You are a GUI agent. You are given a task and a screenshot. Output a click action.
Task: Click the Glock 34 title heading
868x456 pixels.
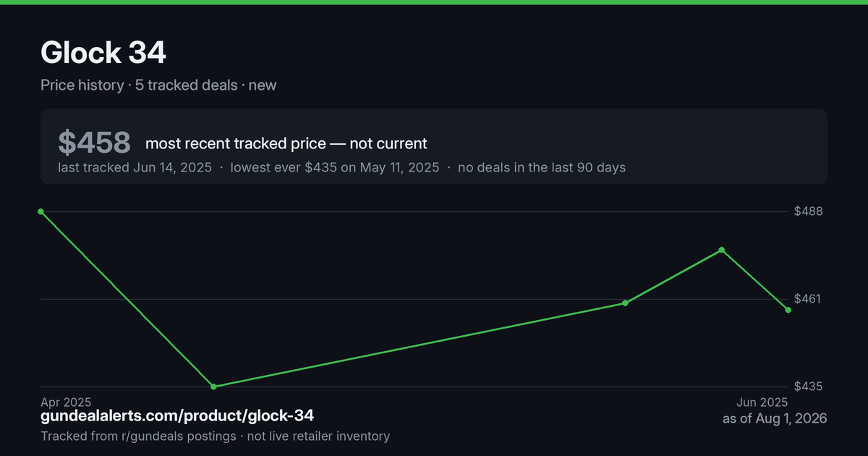tap(103, 52)
